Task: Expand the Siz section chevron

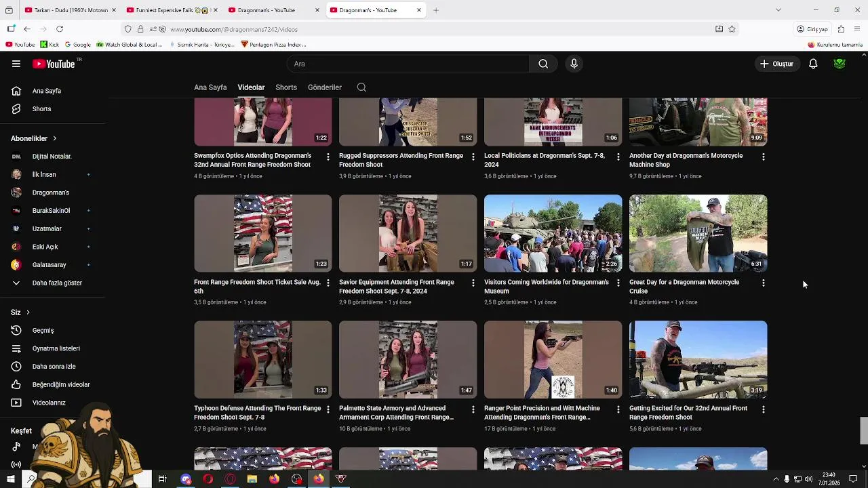Action: tap(28, 312)
